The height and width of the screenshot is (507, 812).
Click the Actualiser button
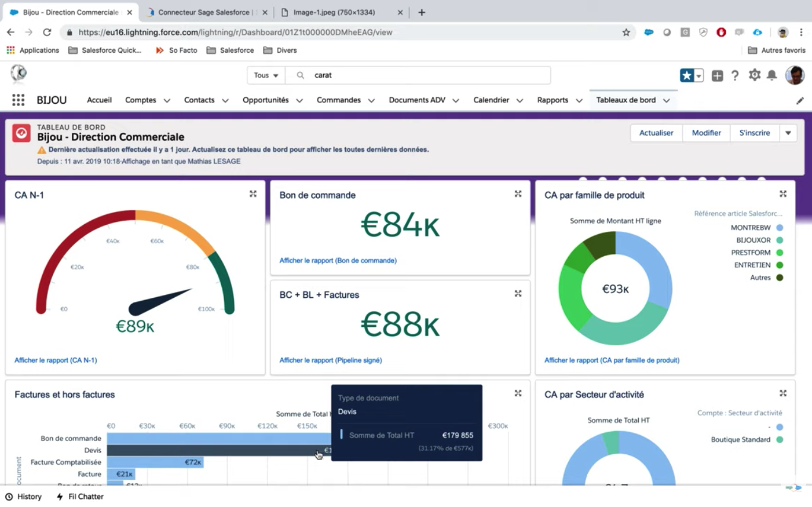[656, 133]
